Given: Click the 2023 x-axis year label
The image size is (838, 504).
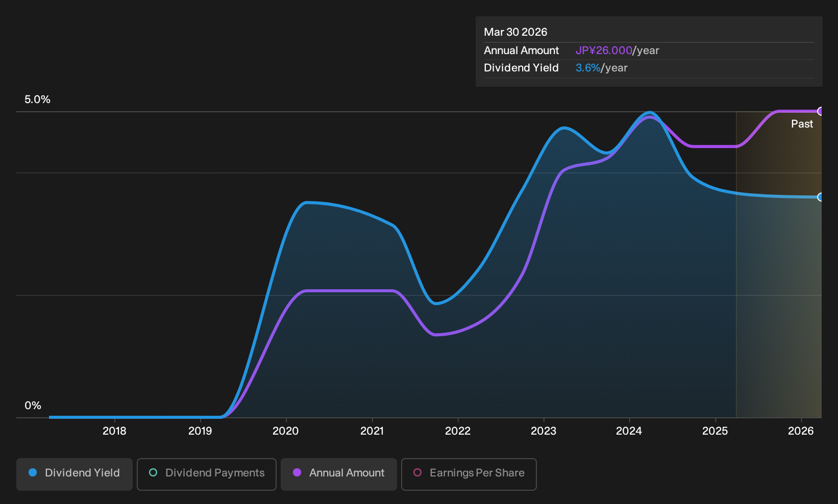Looking at the screenshot, I should coord(544,431).
